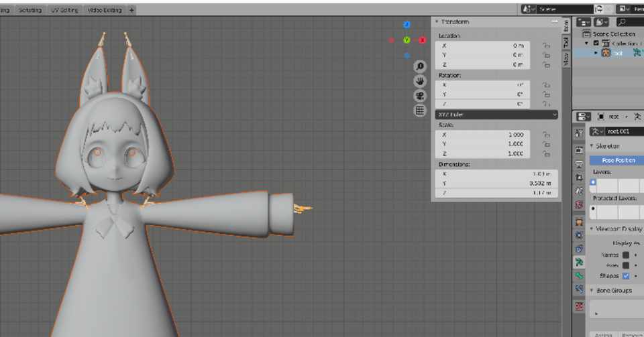This screenshot has height=337, width=644.
Task: Open the Modifiers properties tab icon
Action: (x=579, y=235)
